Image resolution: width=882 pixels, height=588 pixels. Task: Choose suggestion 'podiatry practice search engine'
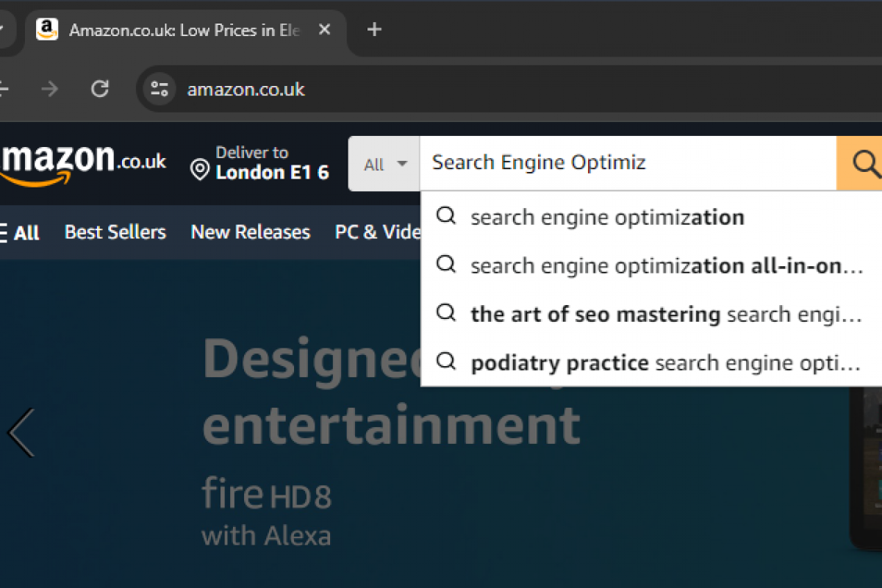651,362
